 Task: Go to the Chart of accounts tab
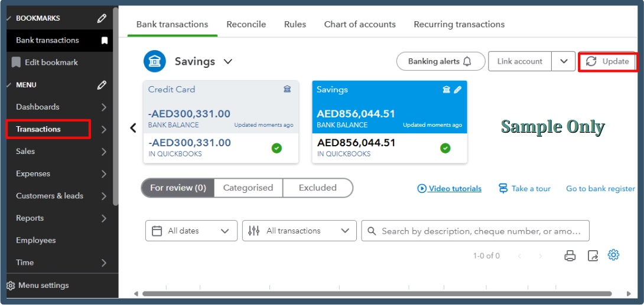[360, 24]
